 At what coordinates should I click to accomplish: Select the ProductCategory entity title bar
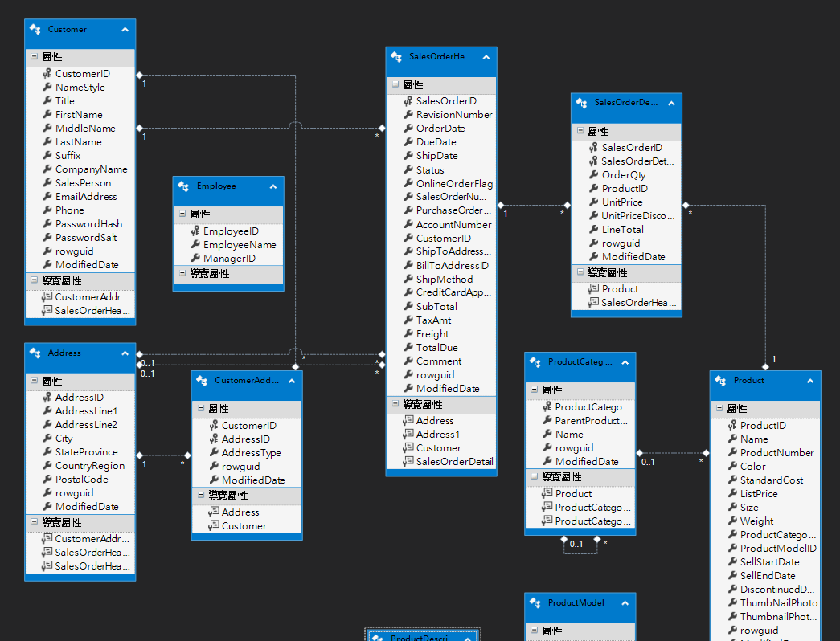click(x=580, y=362)
